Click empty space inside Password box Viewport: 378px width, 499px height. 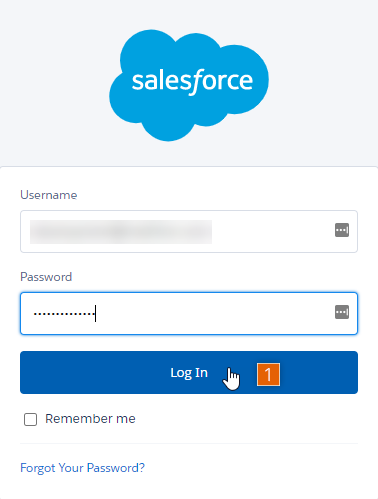tap(213, 313)
